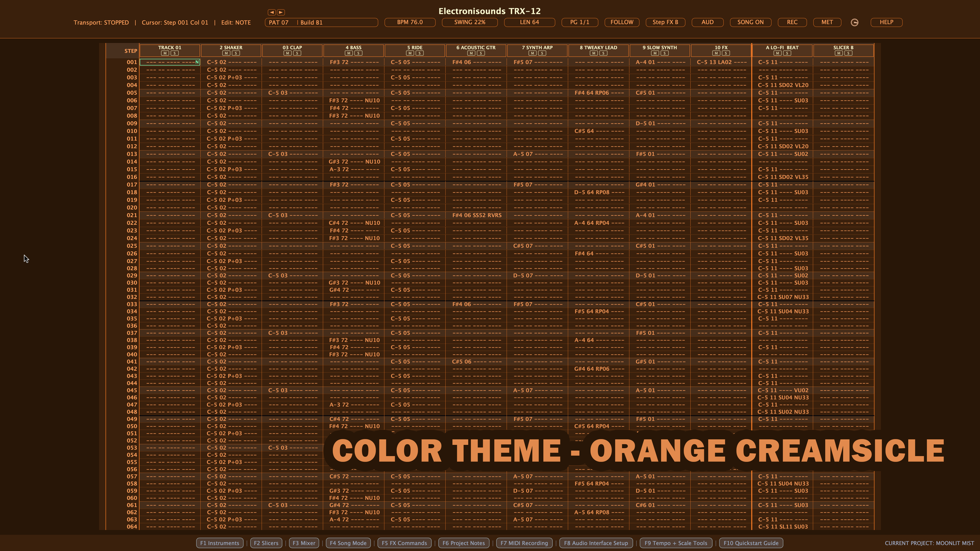The image size is (980, 551).
Task: Mute the 6 ACOUSTIC GTR track
Action: click(x=471, y=53)
